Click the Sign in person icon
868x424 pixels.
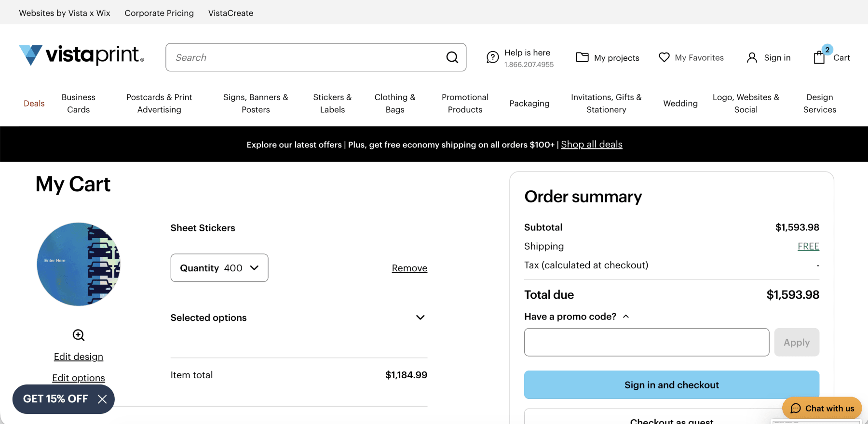pos(752,58)
